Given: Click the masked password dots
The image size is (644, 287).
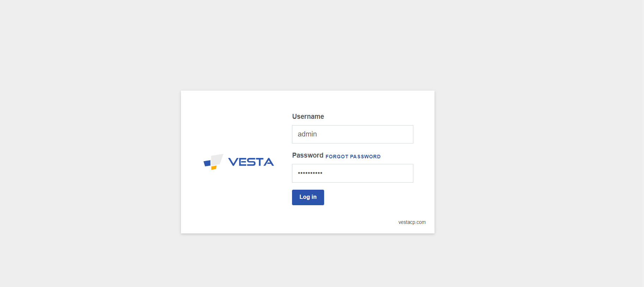Looking at the screenshot, I should pyautogui.click(x=310, y=173).
